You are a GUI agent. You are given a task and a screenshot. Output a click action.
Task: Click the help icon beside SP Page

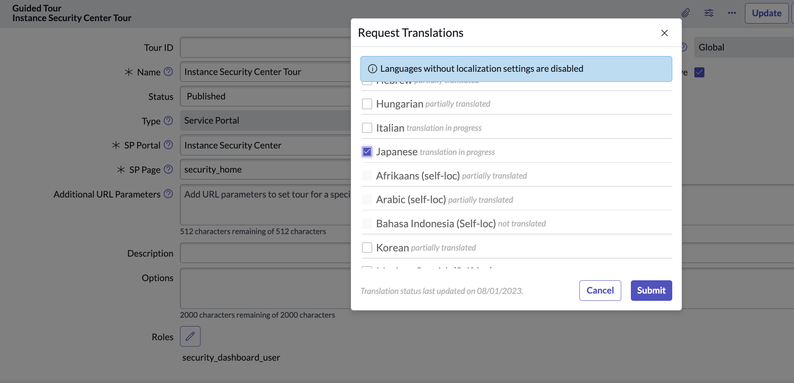pyautogui.click(x=169, y=170)
